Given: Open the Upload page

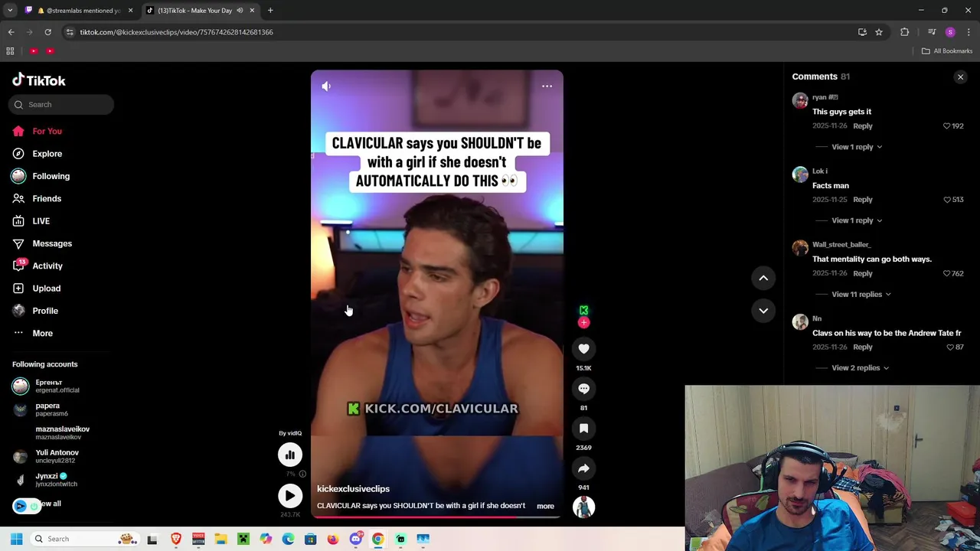Looking at the screenshot, I should point(47,289).
